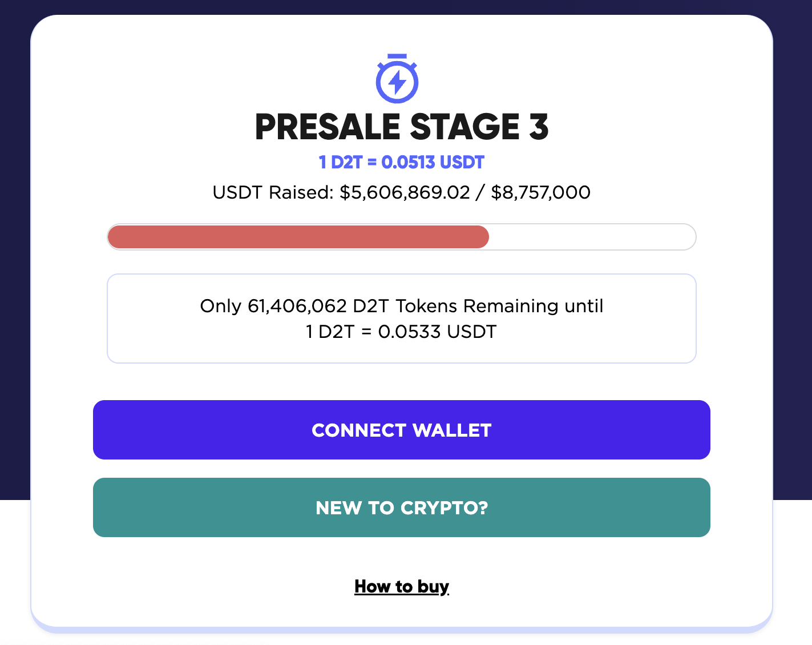Click the 1 D2T = 0.0513 USDT price
Image resolution: width=812 pixels, height=645 pixels.
pyautogui.click(x=402, y=163)
